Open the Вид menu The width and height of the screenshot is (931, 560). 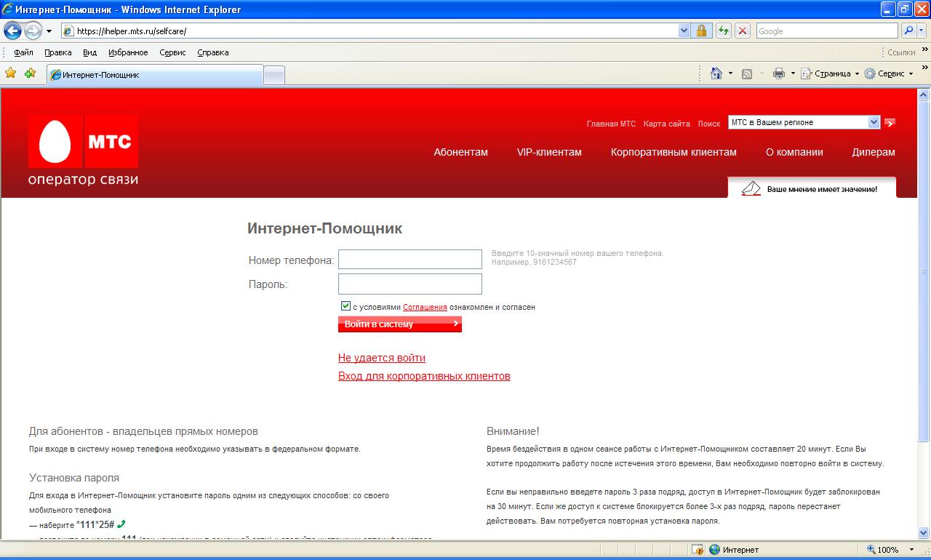click(x=90, y=52)
